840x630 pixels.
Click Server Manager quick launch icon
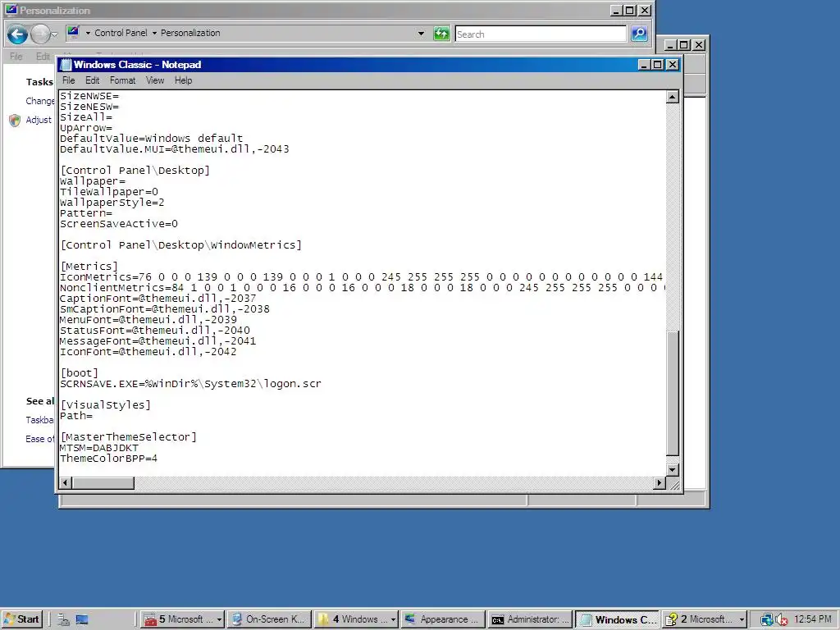pos(63,619)
